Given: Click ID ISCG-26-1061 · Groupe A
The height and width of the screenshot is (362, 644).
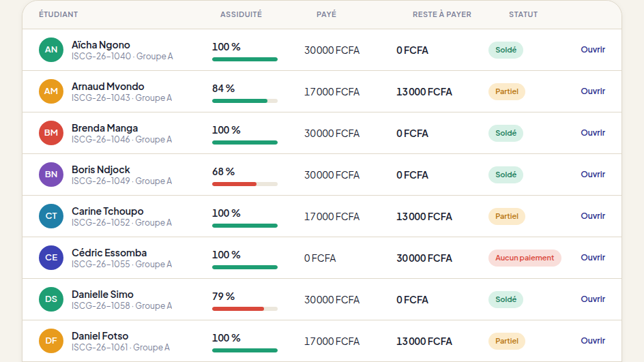Looking at the screenshot, I should (x=121, y=347).
